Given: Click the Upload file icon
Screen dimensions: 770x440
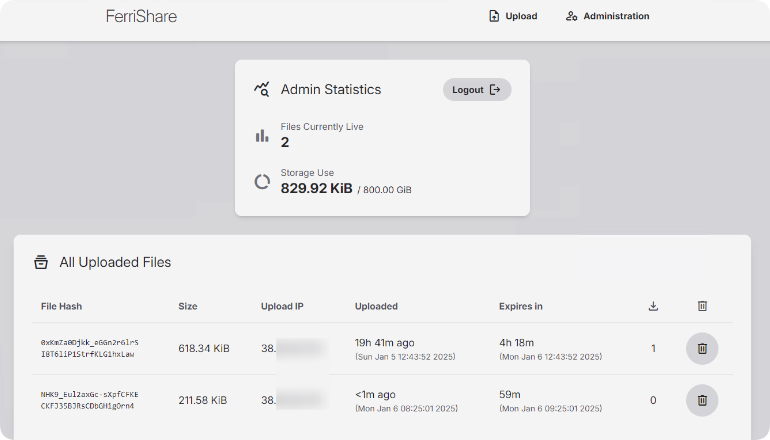Looking at the screenshot, I should tap(494, 16).
